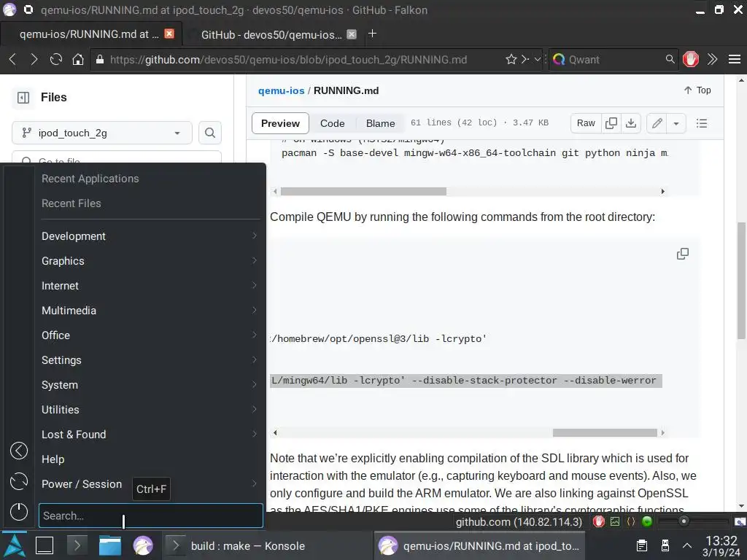Open the clipboard tray icon
747x560 pixels.
tap(642, 545)
